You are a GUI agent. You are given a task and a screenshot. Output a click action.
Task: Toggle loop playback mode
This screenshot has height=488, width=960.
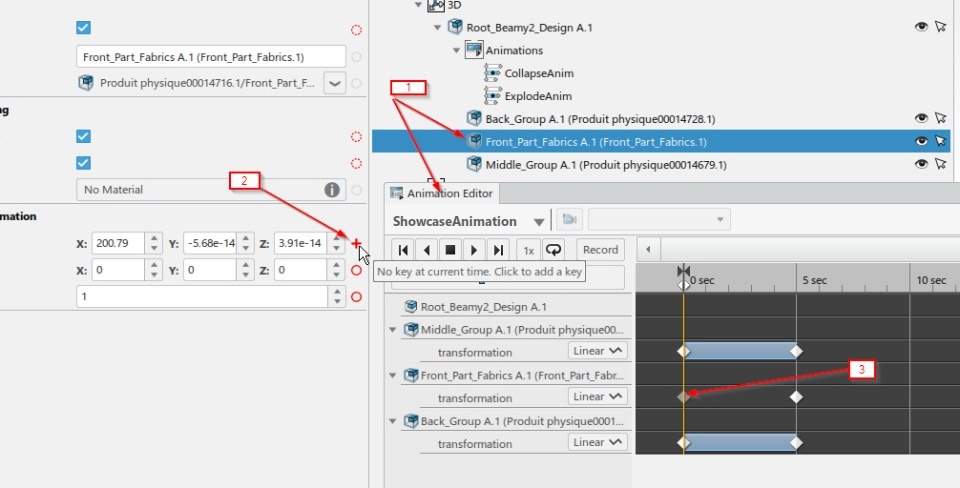pos(553,250)
